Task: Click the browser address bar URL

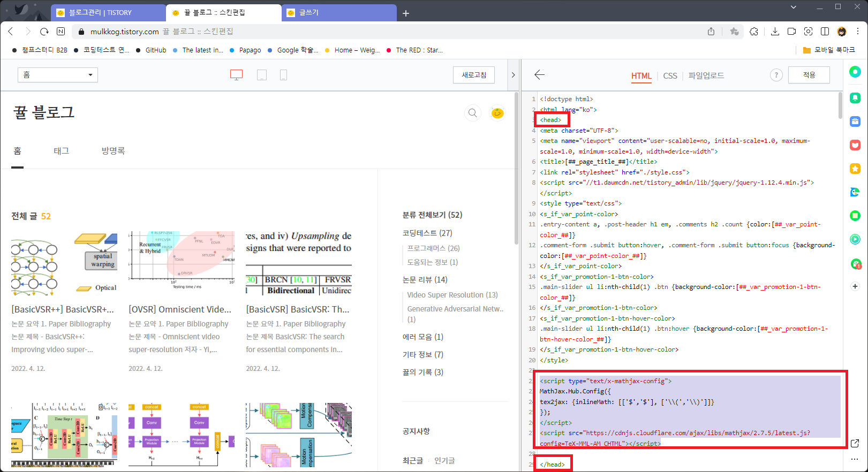Action: coord(124,32)
